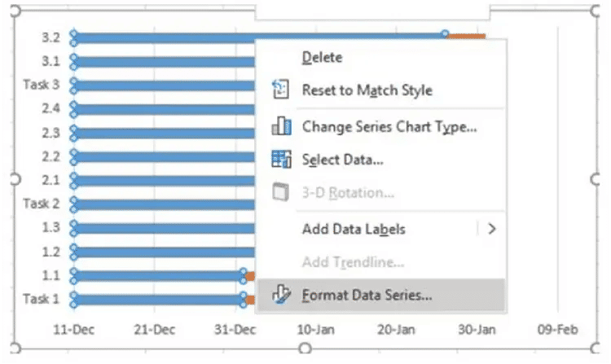Click the Change Series Chart Type icon

click(x=281, y=126)
